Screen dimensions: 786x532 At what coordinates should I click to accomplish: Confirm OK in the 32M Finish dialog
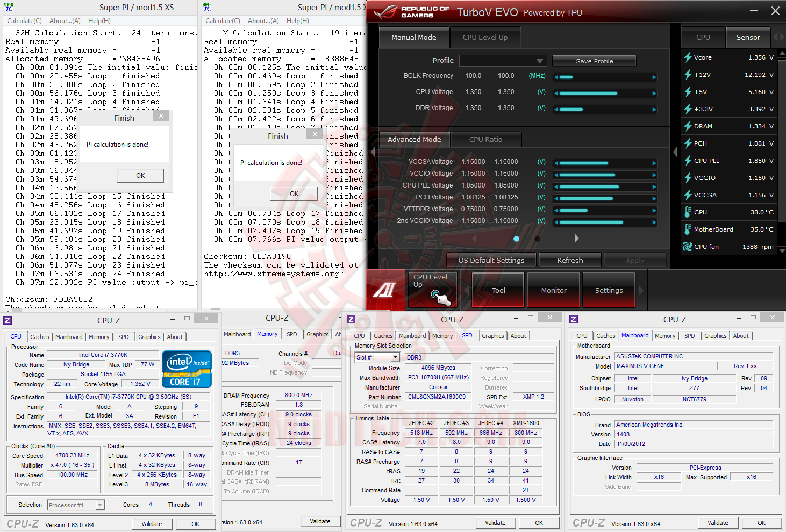[x=140, y=176]
